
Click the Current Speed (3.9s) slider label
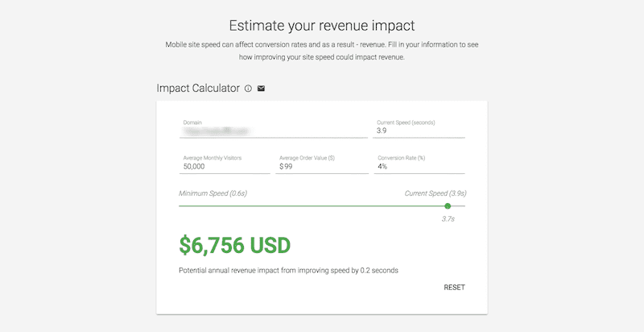[436, 193]
